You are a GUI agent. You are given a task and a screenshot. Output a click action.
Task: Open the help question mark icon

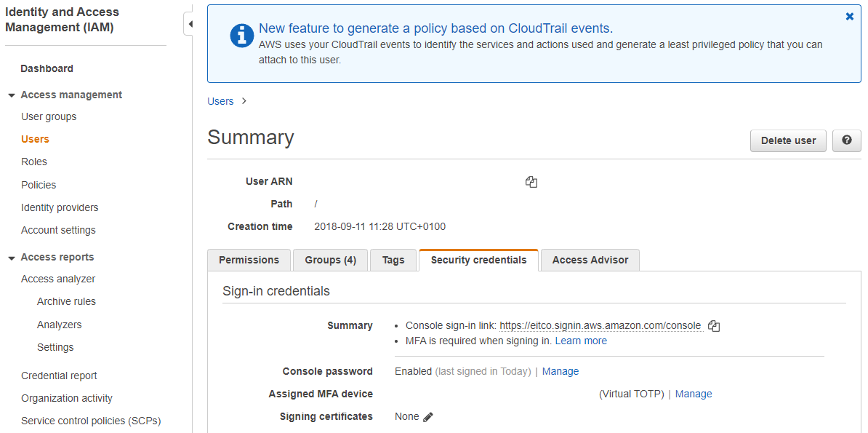point(846,140)
